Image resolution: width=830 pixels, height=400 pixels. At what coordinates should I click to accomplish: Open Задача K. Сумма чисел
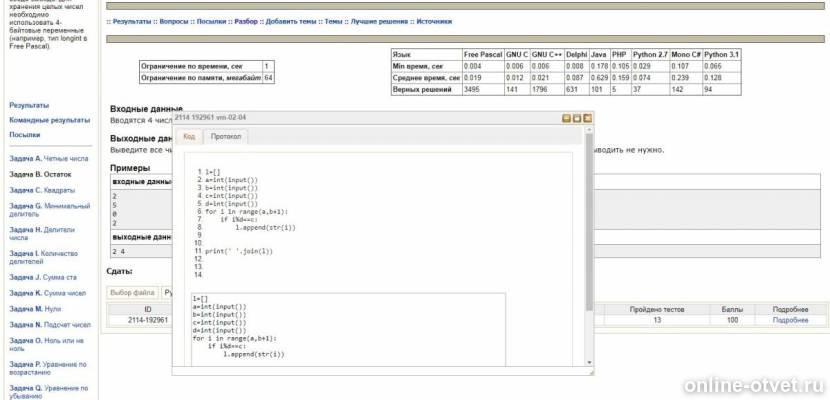coord(49,293)
